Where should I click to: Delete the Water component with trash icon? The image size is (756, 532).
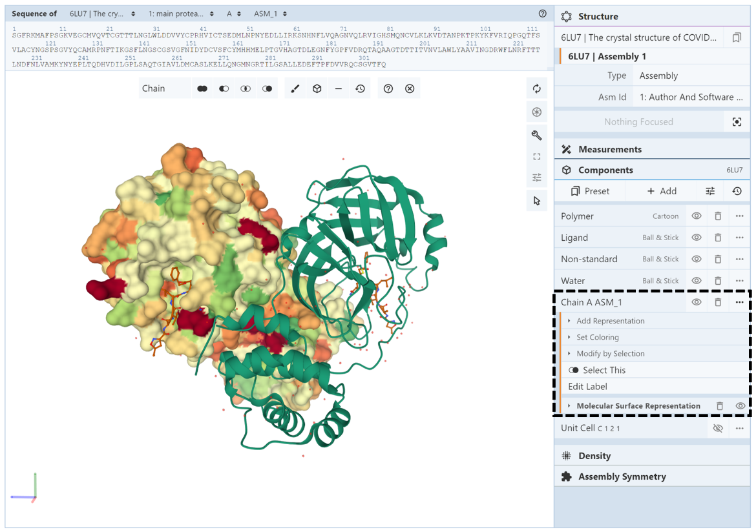pyautogui.click(x=718, y=281)
